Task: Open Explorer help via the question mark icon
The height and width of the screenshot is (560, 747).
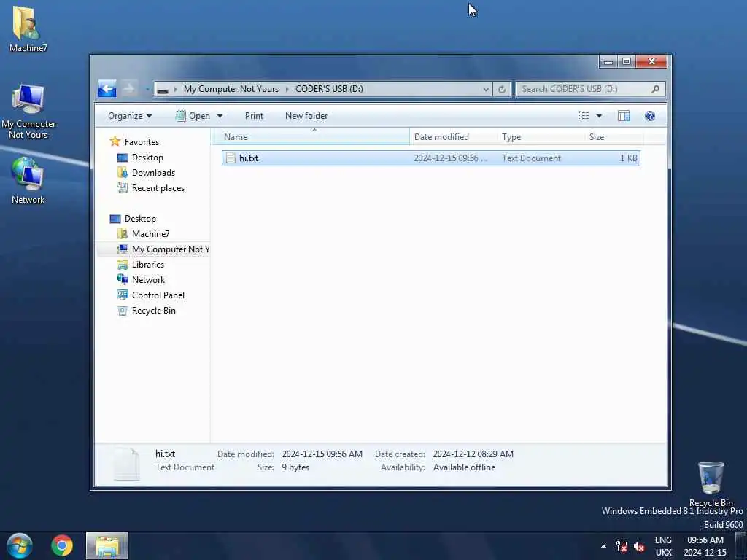Action: (650, 116)
